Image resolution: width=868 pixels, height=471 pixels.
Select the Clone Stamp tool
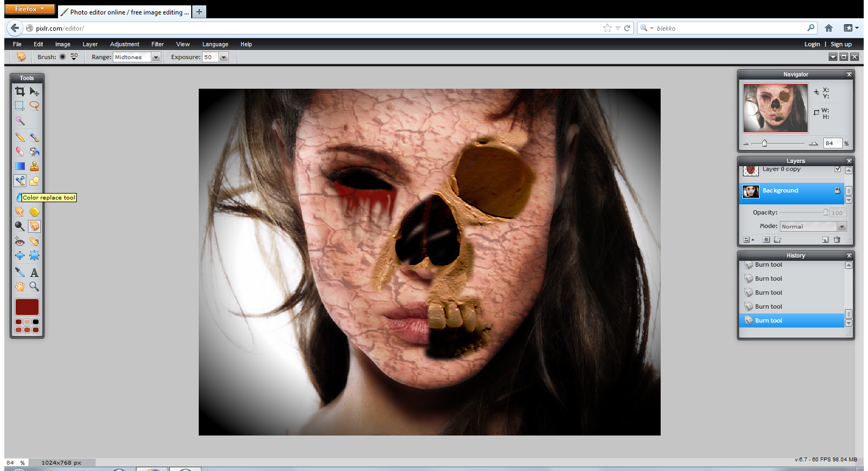[34, 166]
